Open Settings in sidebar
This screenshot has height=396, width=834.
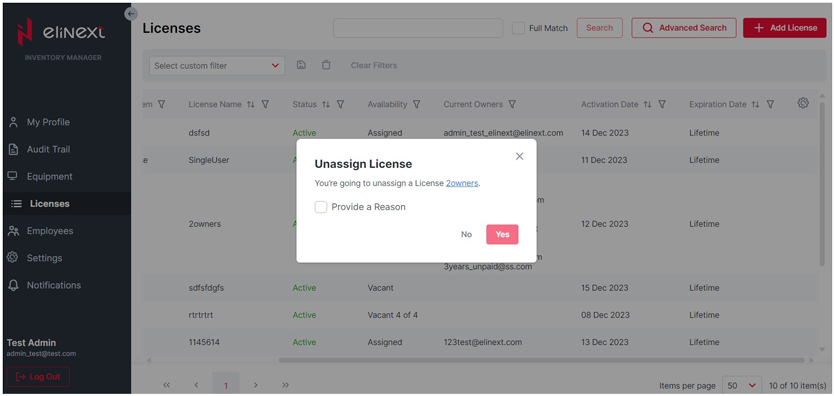pos(44,258)
